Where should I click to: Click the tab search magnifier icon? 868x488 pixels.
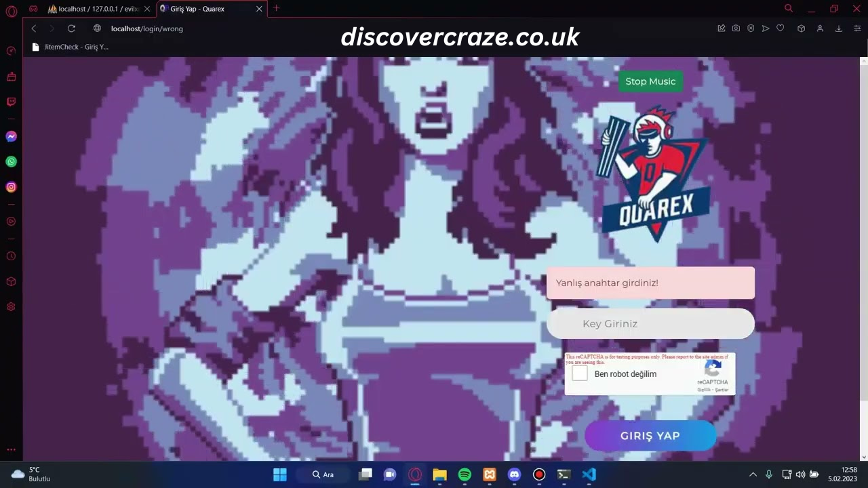(x=789, y=9)
